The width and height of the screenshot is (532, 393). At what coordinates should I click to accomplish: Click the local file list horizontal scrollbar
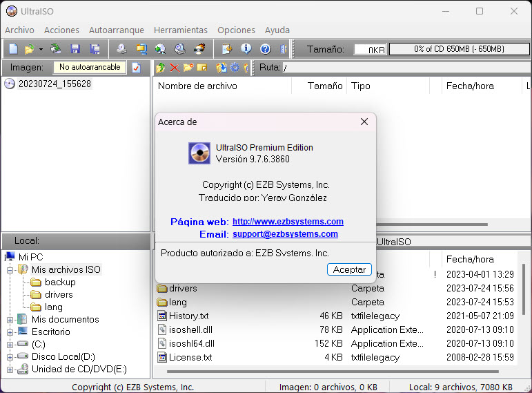(x=333, y=372)
